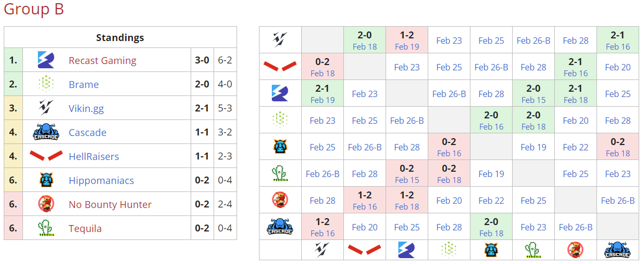This screenshot has width=644, height=264.
Task: Open the Vikin.gg team link
Action: (87, 109)
